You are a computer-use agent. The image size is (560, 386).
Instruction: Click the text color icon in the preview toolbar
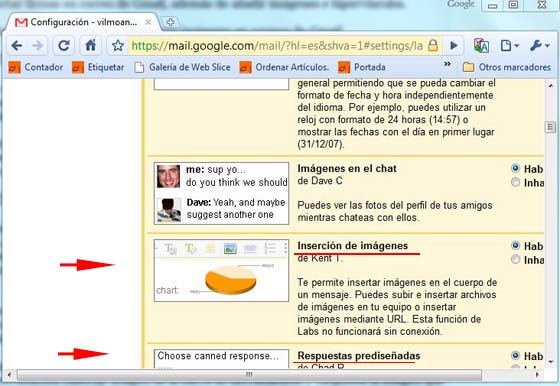[x=190, y=248]
